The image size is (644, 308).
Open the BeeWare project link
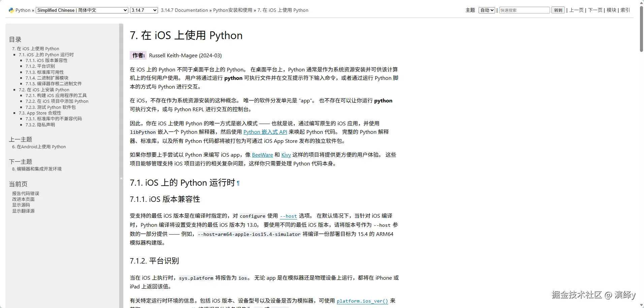click(262, 155)
